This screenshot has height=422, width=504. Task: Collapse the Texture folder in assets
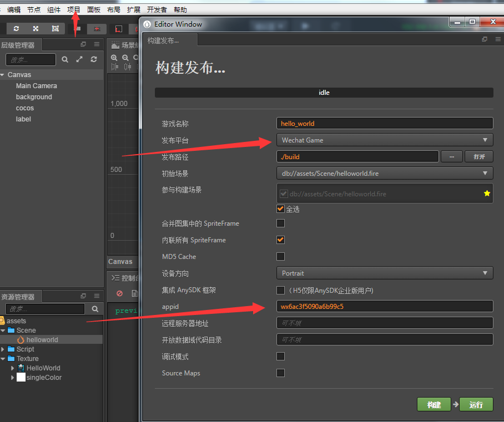(x=3, y=359)
